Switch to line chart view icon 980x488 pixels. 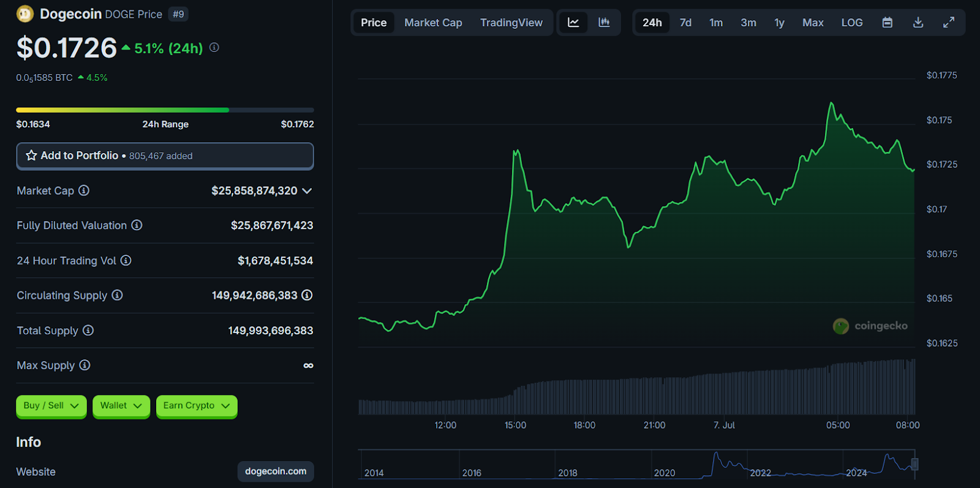point(573,23)
